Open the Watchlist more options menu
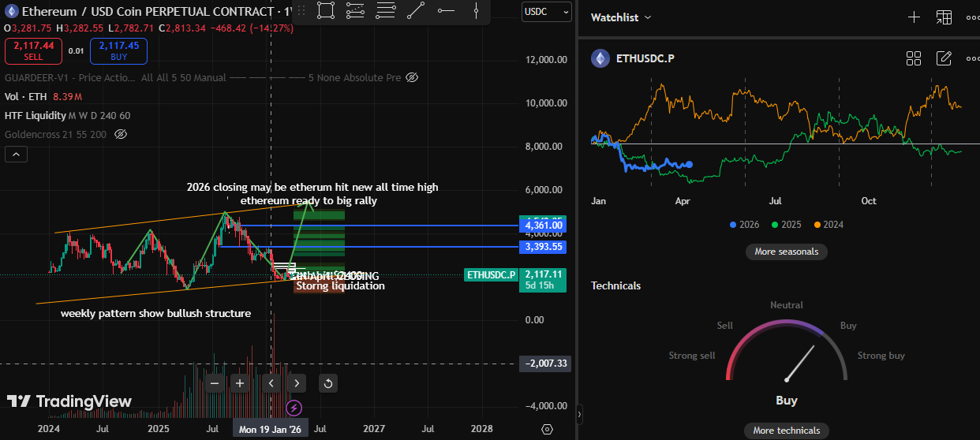The height and width of the screenshot is (440, 980). click(x=972, y=17)
